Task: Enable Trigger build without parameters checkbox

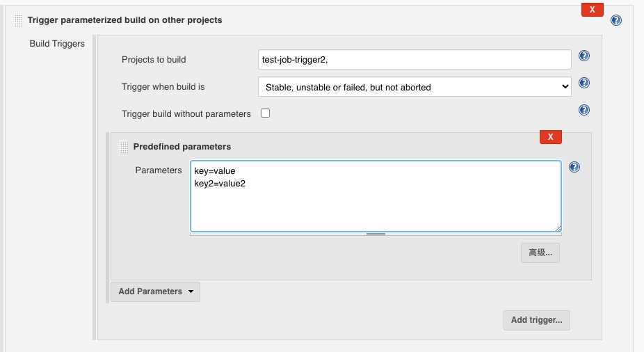Action: (x=265, y=113)
